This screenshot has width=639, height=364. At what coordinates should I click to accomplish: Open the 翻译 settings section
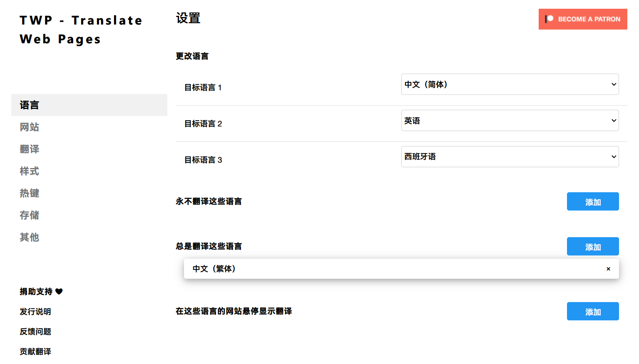click(29, 149)
